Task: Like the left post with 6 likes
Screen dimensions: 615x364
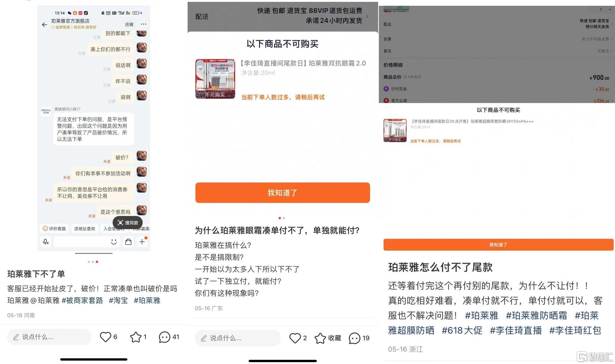Action: [x=105, y=337]
